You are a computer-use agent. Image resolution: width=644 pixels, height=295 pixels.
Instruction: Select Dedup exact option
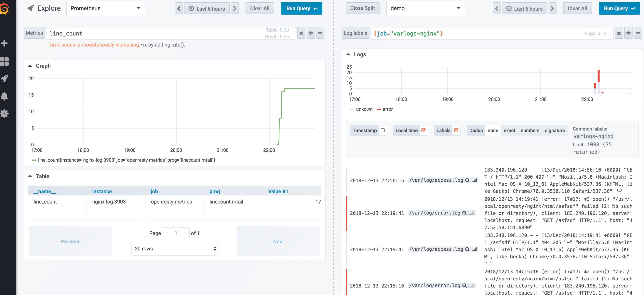click(x=509, y=130)
